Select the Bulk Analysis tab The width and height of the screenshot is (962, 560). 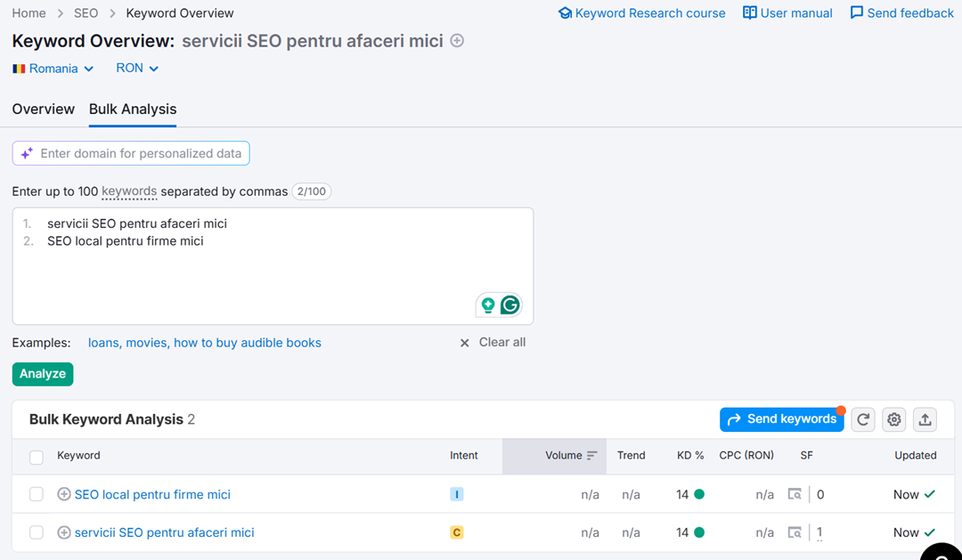point(133,110)
